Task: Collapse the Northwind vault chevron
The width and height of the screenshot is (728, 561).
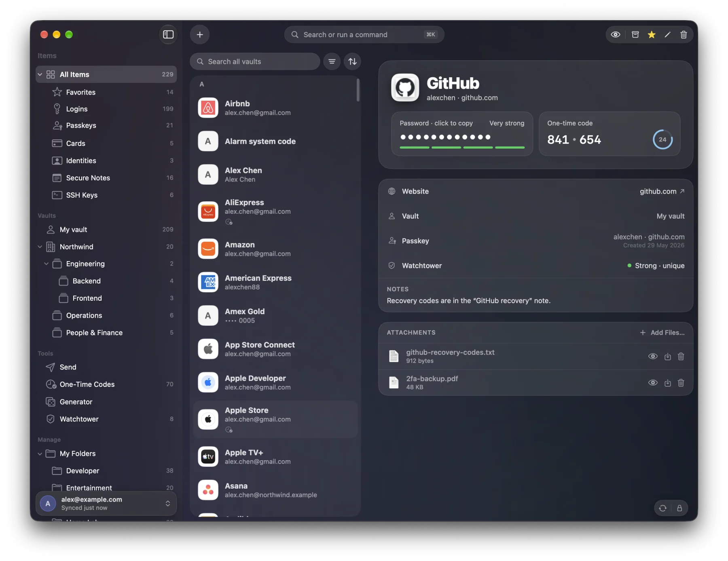Action: pos(40,247)
